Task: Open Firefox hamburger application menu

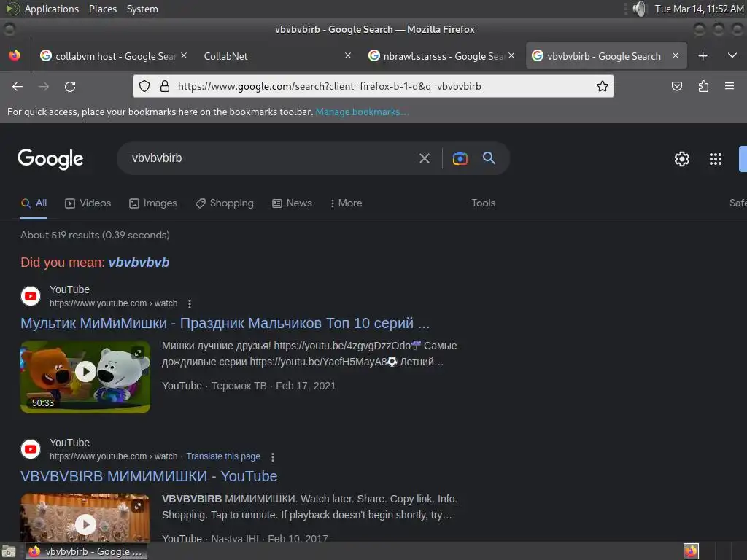Action: (x=729, y=86)
